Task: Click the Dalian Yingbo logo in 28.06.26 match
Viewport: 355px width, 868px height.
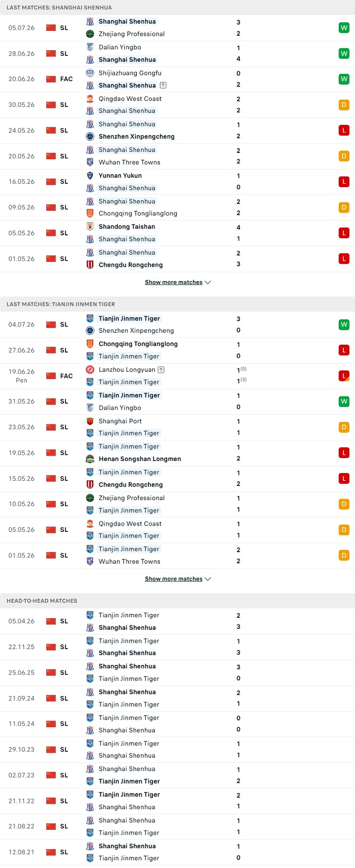Action: (x=90, y=47)
